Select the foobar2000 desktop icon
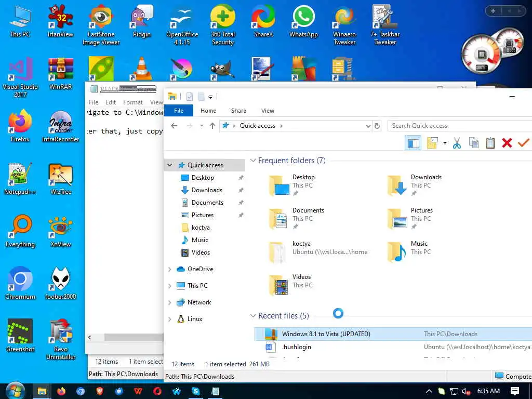 pyautogui.click(x=60, y=284)
